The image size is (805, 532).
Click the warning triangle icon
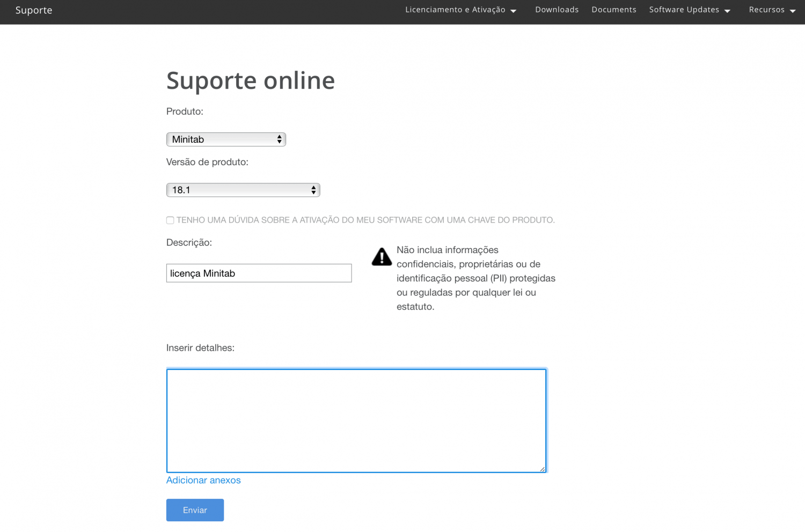coord(382,257)
